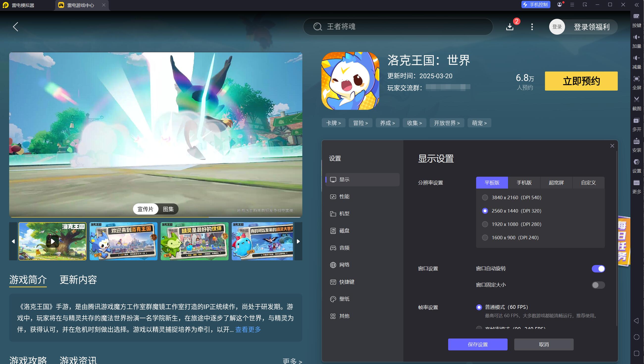644x364 pixels.
Task: Select 1920 x 1080 (DPI 280) resolution
Action: (485, 224)
